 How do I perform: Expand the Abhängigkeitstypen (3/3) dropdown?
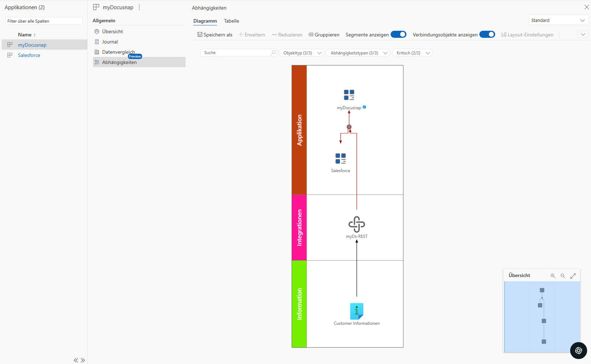click(x=358, y=53)
